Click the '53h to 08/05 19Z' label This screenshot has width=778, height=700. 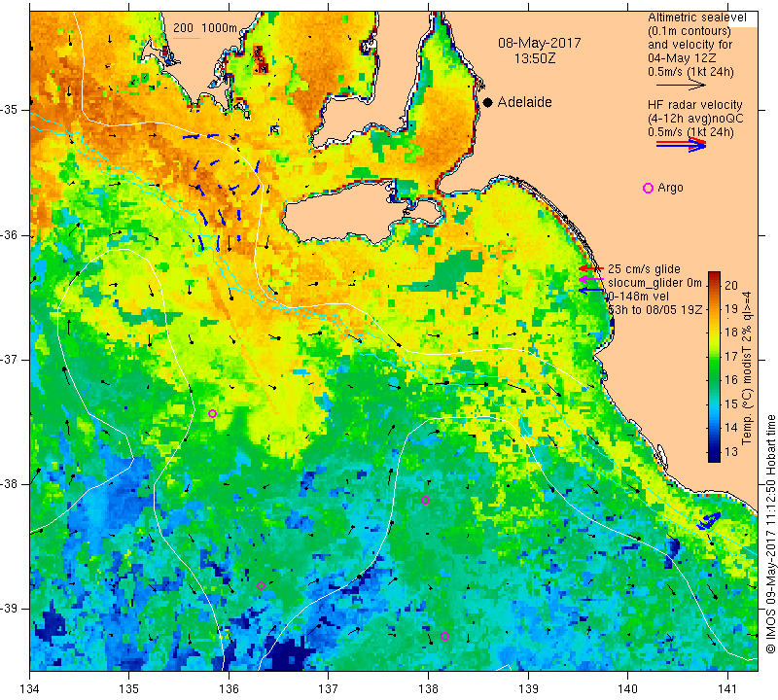tap(654, 309)
